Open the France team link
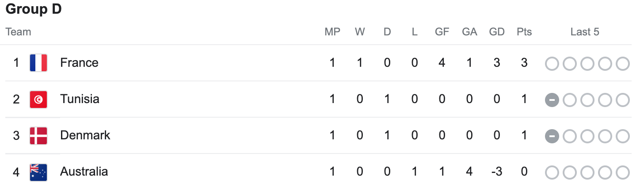 point(79,63)
